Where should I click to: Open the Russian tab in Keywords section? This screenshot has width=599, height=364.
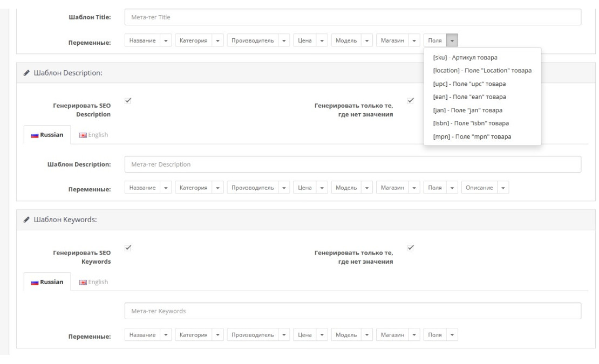click(48, 281)
